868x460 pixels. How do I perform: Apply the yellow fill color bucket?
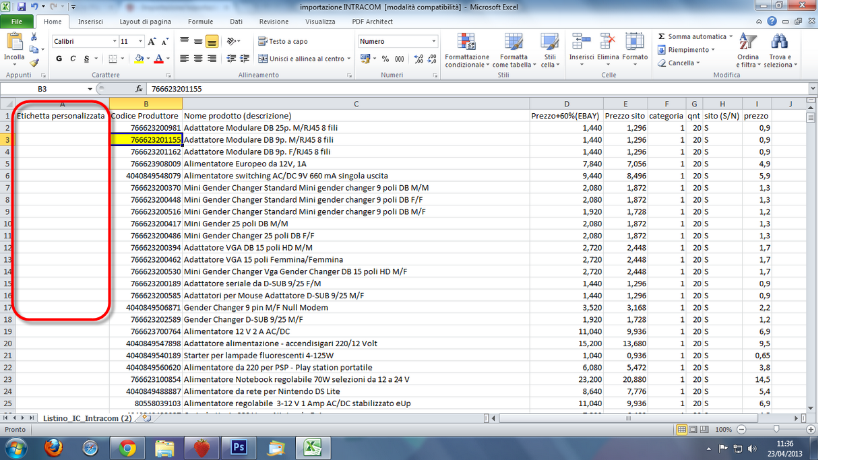(138, 59)
